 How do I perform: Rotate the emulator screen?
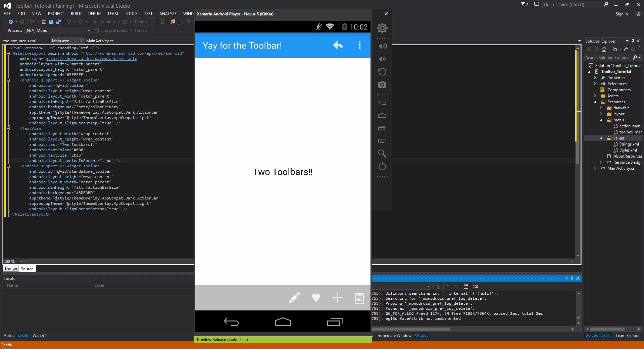(x=382, y=72)
